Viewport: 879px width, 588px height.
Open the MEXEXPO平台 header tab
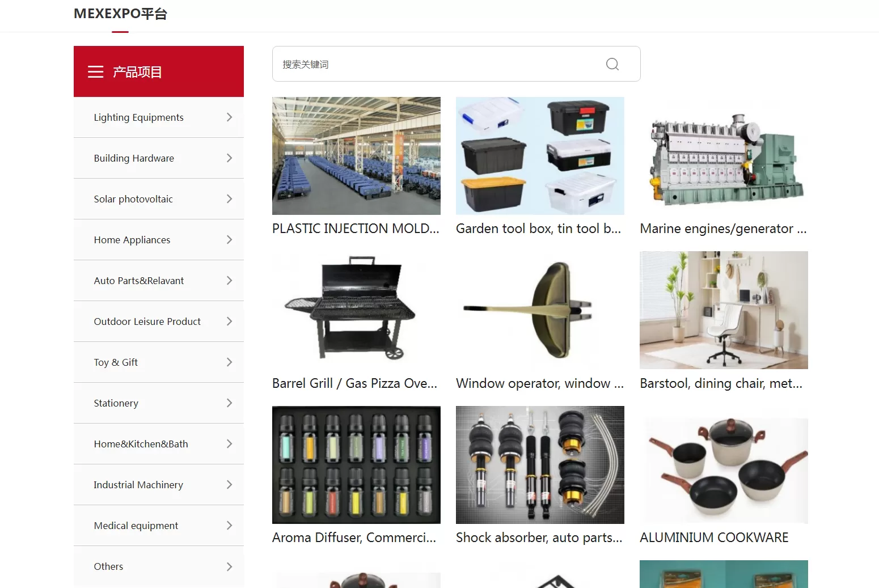pyautogui.click(x=120, y=14)
